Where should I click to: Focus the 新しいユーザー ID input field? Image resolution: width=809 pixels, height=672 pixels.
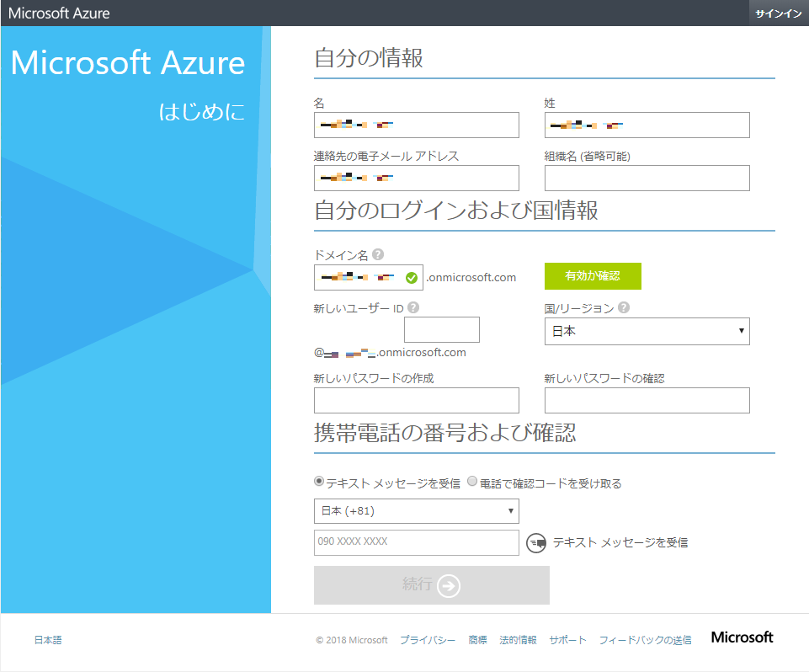tap(442, 330)
